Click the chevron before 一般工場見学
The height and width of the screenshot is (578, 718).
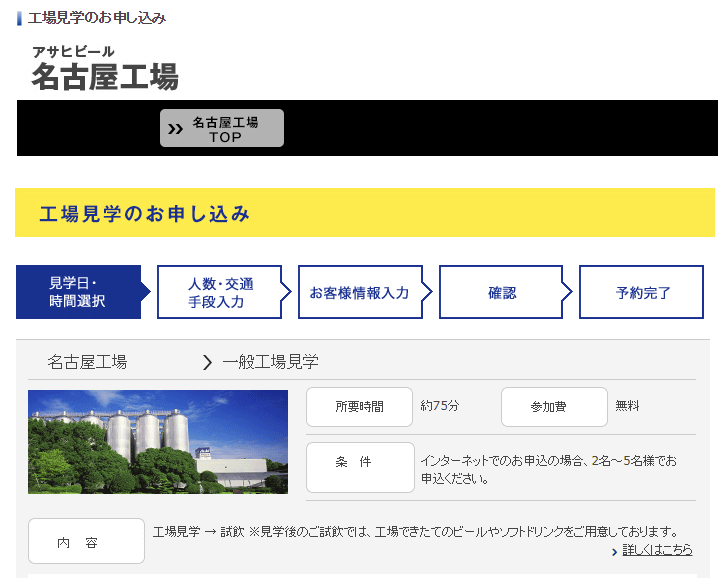(207, 362)
